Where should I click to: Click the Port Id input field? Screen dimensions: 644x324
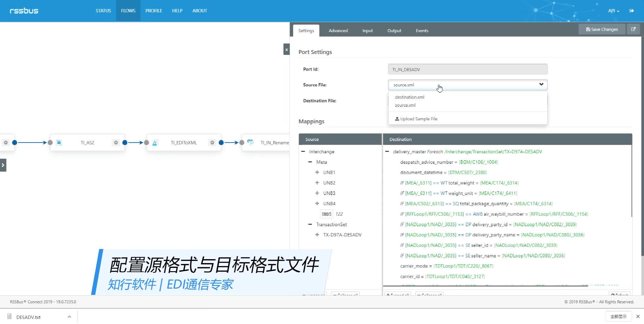467,69
